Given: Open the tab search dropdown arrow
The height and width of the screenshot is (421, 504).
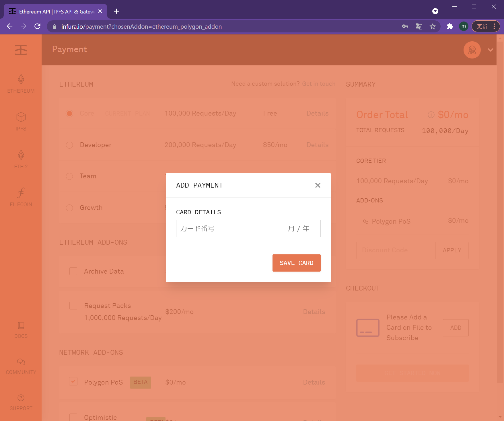Looking at the screenshot, I should click(435, 11).
